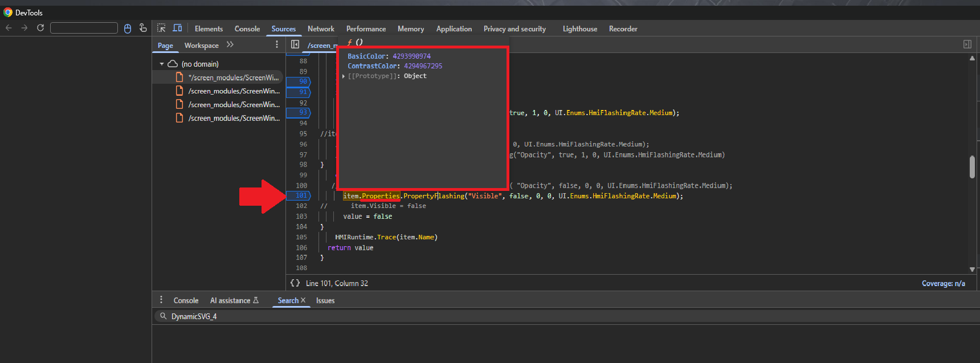
Task: Click the code editor vertical scrollbar thumb
Action: click(x=972, y=167)
